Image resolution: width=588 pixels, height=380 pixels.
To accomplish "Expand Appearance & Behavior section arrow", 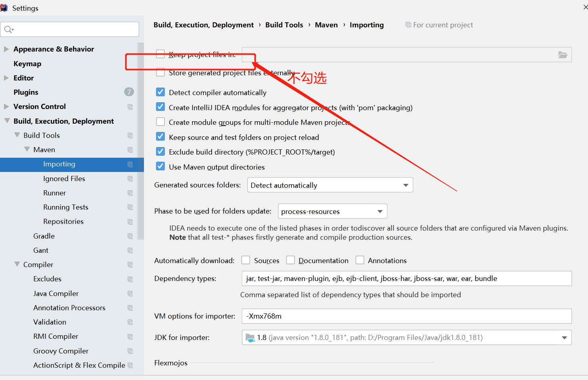I will click(6, 49).
